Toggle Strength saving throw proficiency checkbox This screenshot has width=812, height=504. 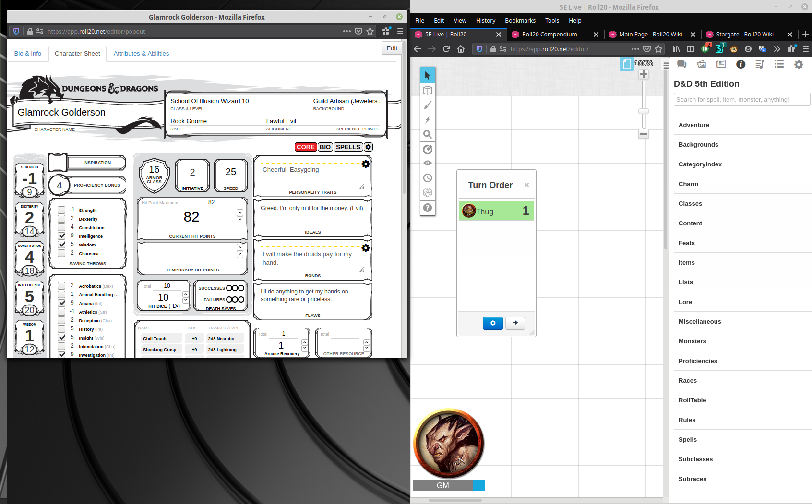pos(61,210)
